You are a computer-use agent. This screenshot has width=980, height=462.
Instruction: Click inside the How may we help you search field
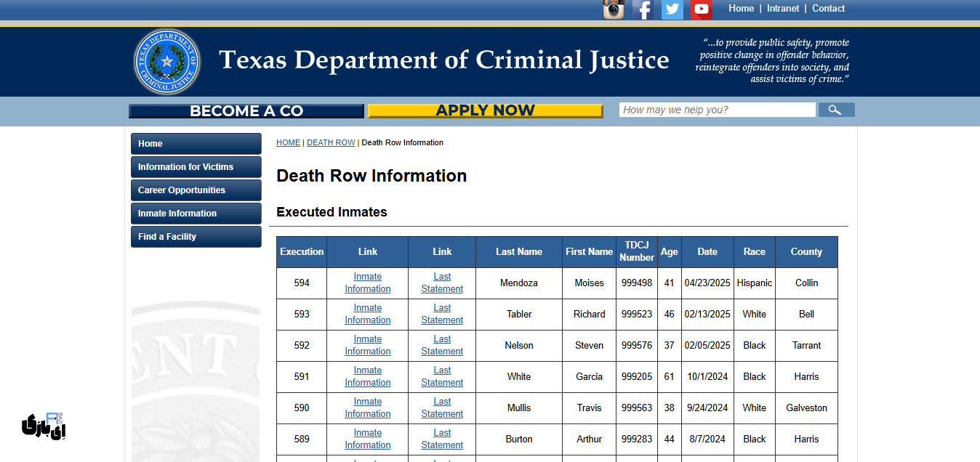717,109
